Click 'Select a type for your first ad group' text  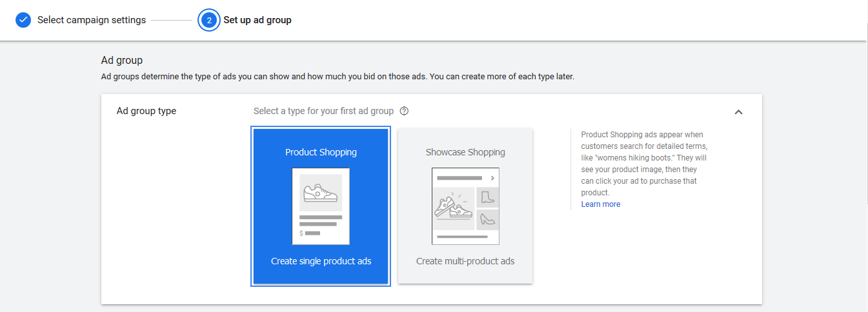click(323, 111)
